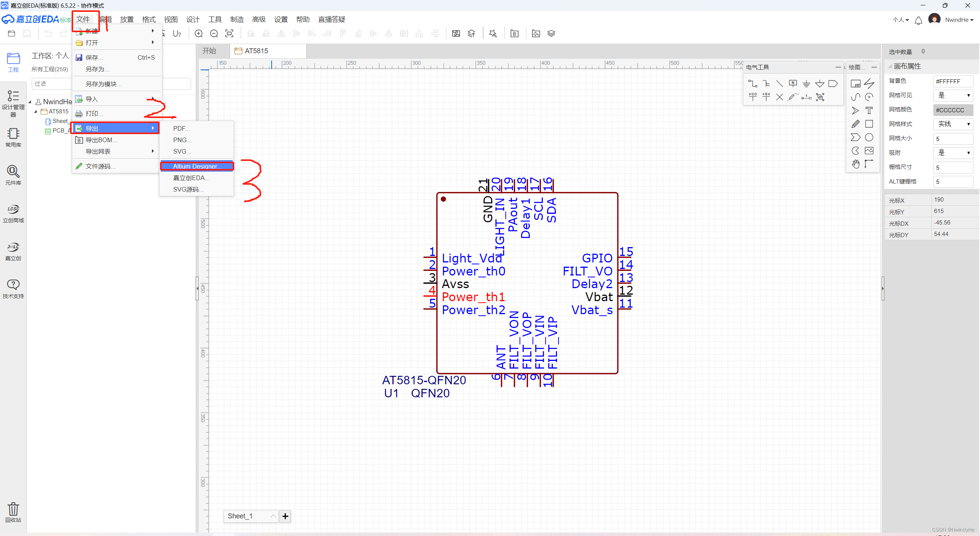
Task: Open the 网格可见 dropdown
Action: [x=953, y=95]
